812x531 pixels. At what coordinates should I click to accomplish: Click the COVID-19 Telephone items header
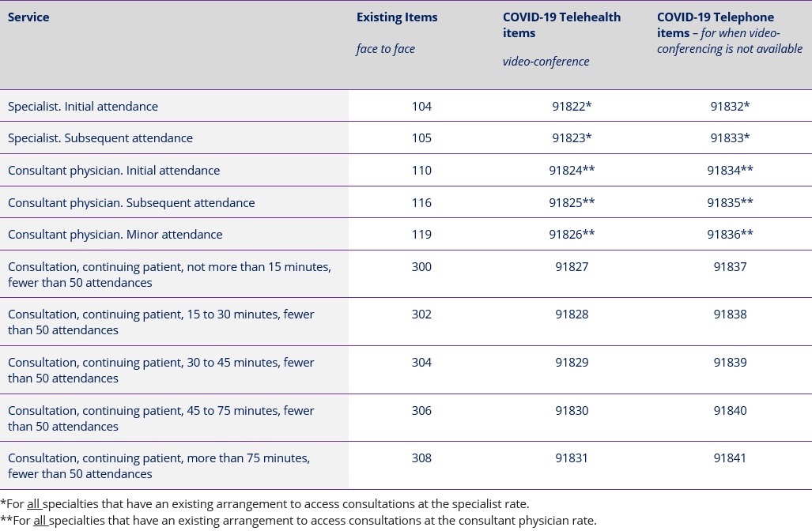click(x=730, y=32)
